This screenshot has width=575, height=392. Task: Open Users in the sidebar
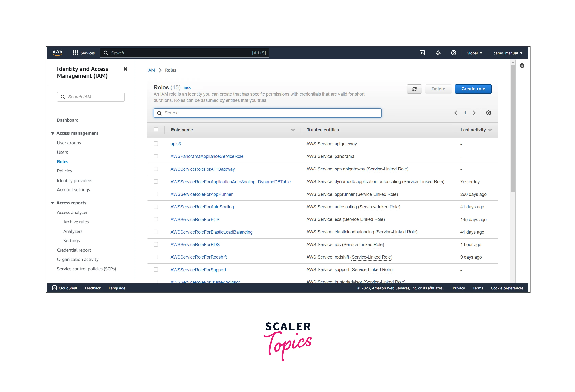click(62, 152)
